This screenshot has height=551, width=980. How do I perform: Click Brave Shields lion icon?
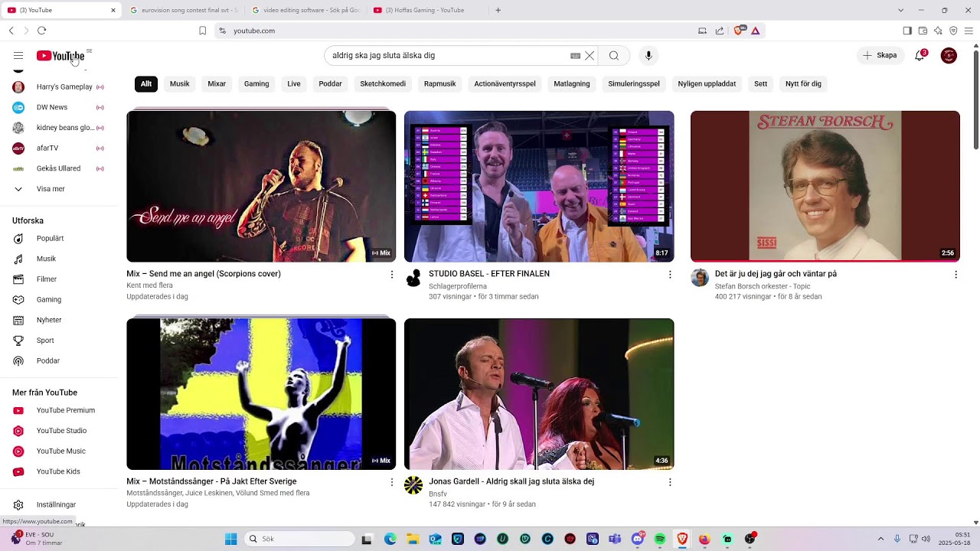[x=739, y=31]
